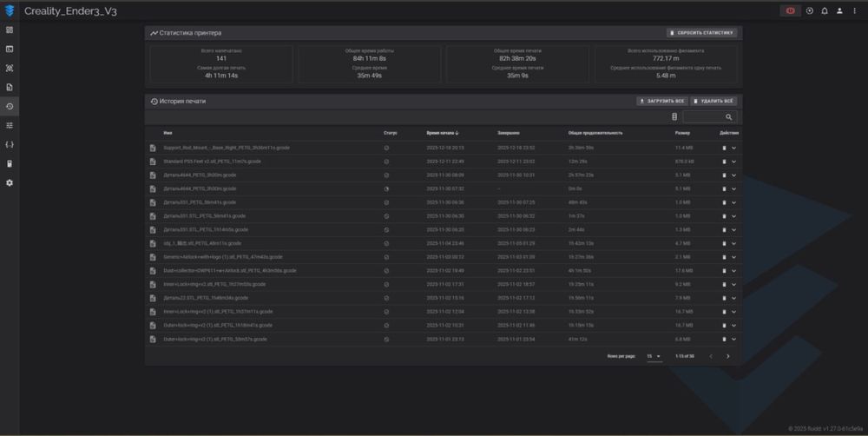This screenshot has width=868, height=436.
Task: Click the total filament value 772.17 m
Action: click(666, 59)
